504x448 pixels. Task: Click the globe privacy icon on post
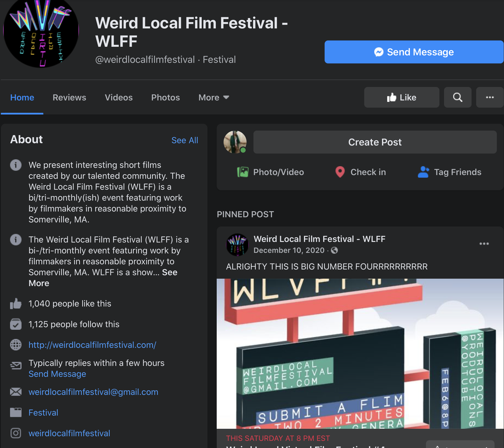click(334, 250)
